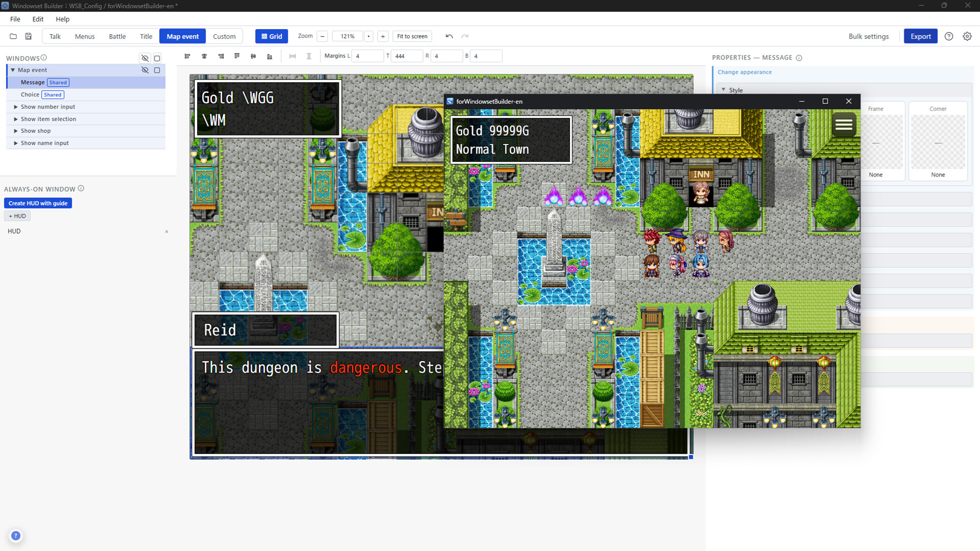Collapse the Map event tree group
This screenshot has width=980, height=551.
[x=13, y=70]
